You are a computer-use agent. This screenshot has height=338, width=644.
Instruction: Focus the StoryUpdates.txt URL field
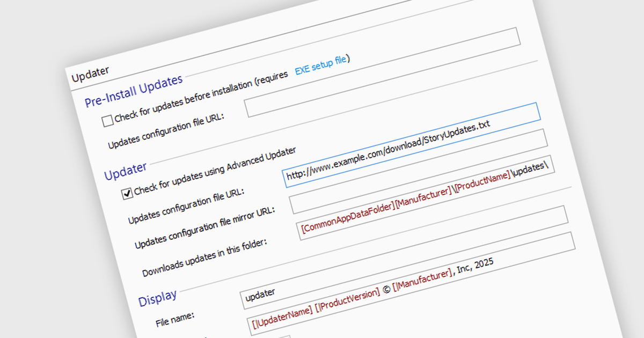412,145
